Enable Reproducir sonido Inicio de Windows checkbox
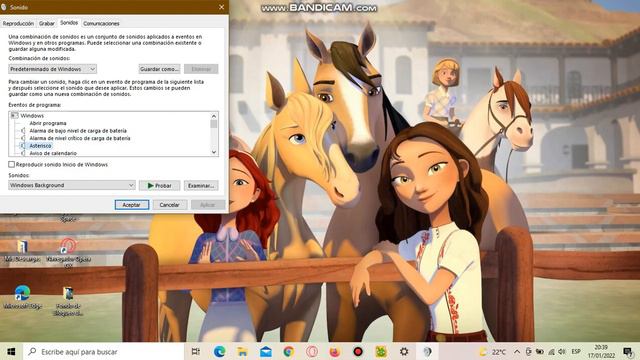 (11, 164)
